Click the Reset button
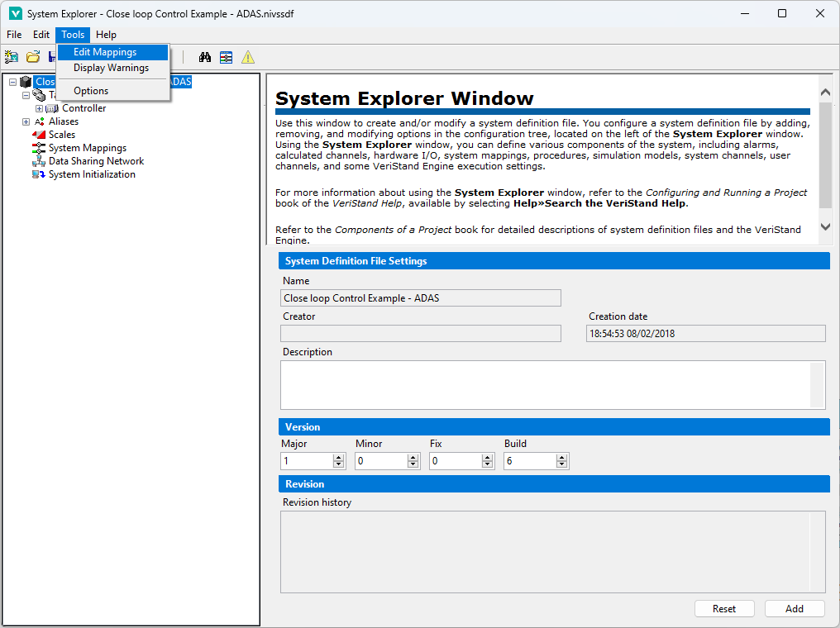This screenshot has width=840, height=628. pos(724,609)
